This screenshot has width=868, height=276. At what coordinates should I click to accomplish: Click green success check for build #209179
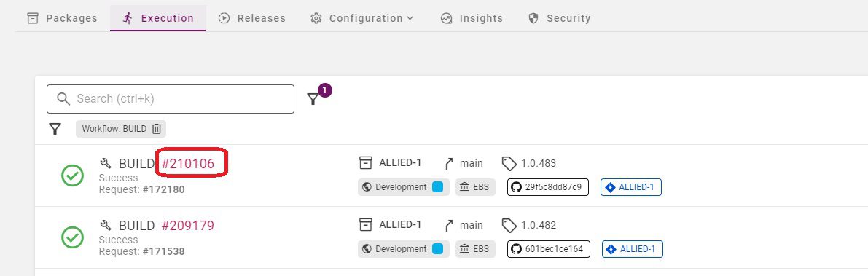(x=73, y=238)
